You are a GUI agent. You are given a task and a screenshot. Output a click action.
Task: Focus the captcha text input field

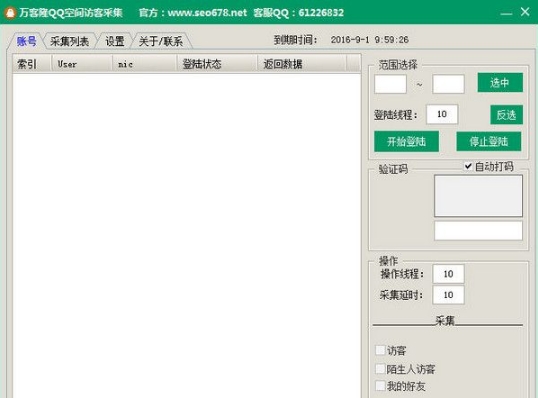pos(478,231)
